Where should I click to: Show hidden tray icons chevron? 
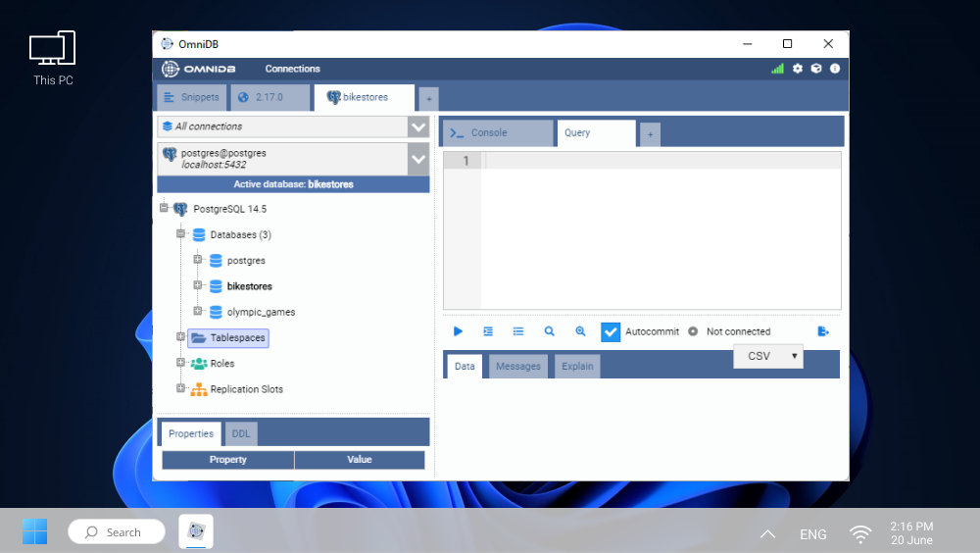click(767, 533)
